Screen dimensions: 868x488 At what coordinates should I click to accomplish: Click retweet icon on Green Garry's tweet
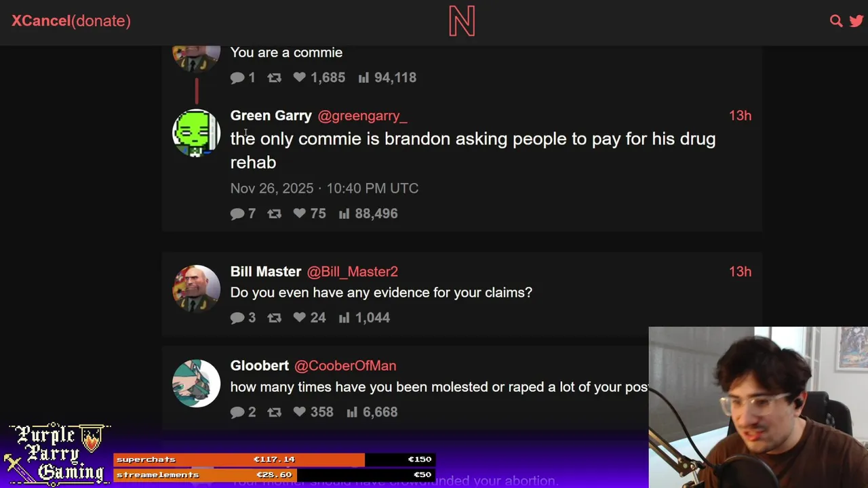pos(274,213)
